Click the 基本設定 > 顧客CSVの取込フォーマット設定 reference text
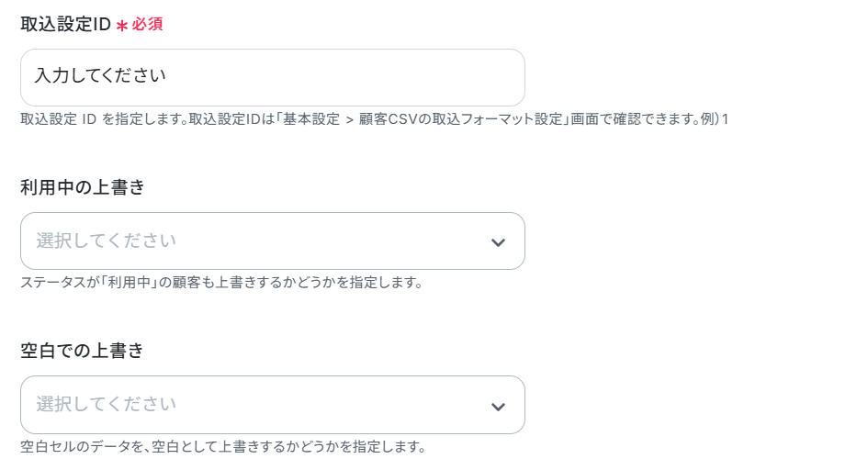 (x=423, y=119)
